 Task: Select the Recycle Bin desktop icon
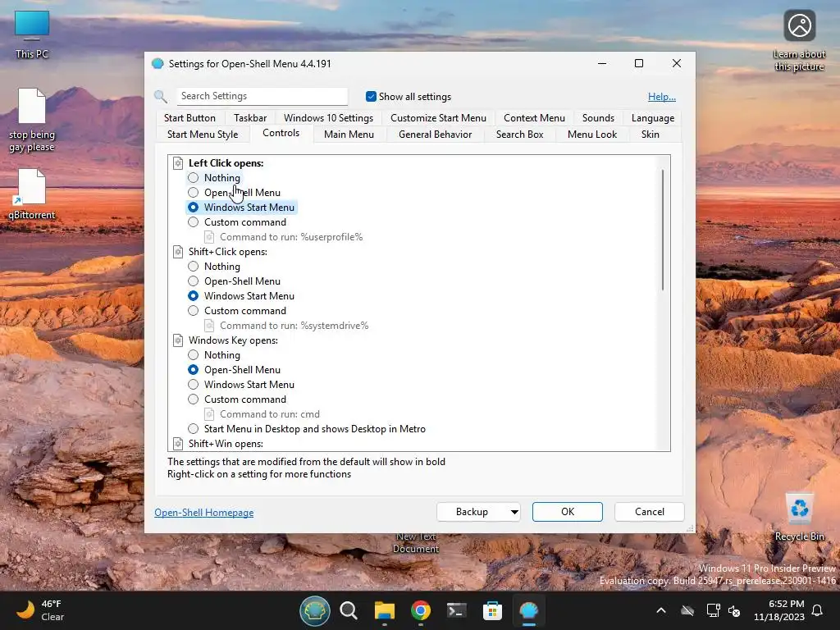coord(799,518)
